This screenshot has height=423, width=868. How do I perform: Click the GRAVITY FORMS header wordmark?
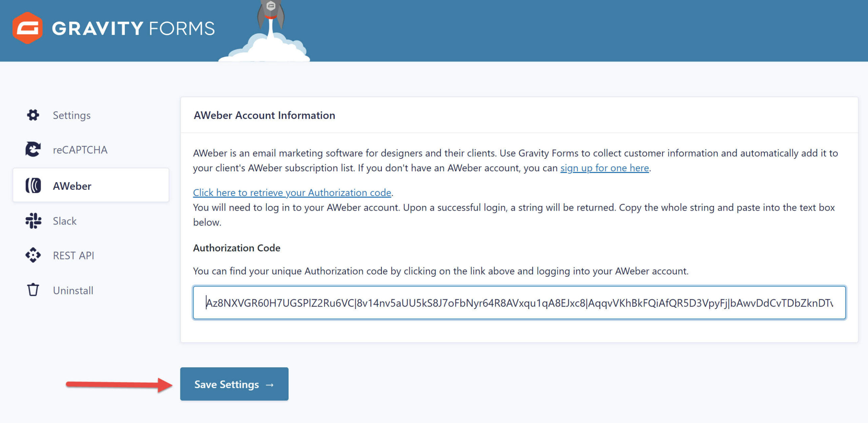pyautogui.click(x=134, y=28)
